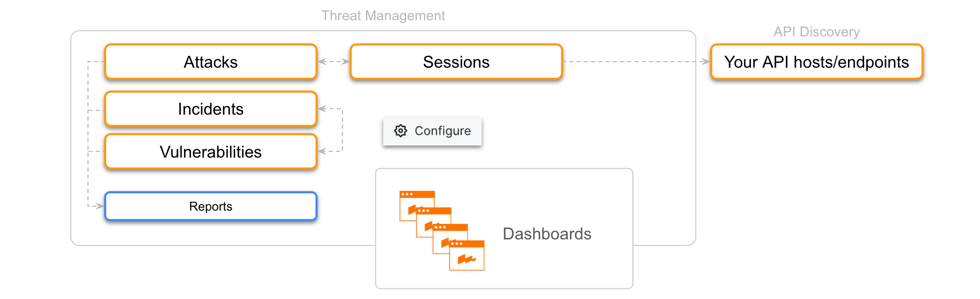
Task: Click the Threat Management heading
Action: pos(383,16)
